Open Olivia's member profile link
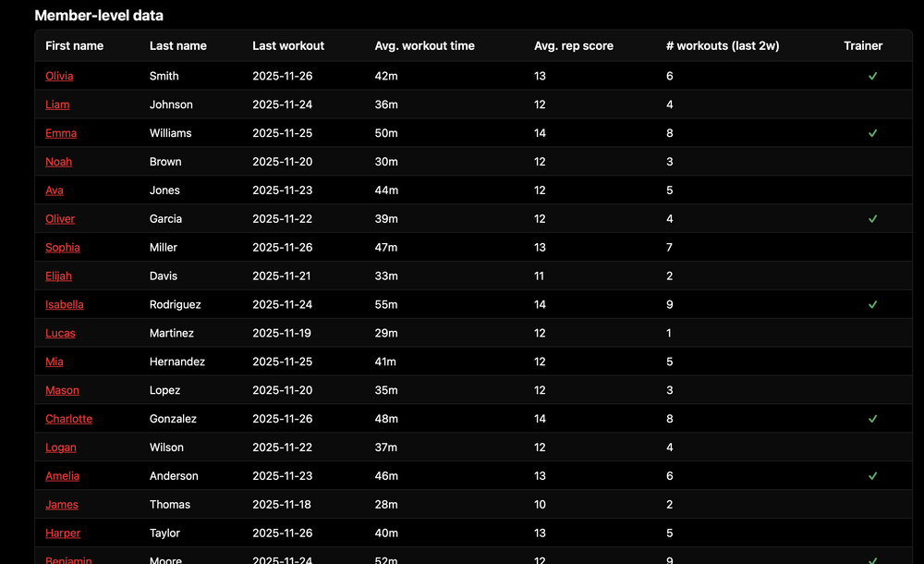924x564 pixels. click(59, 76)
